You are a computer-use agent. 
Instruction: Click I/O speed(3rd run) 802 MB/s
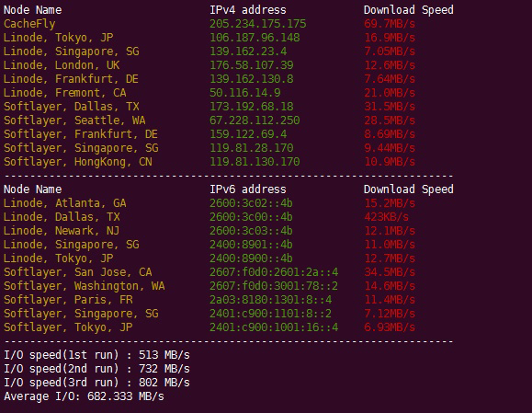[96, 383]
